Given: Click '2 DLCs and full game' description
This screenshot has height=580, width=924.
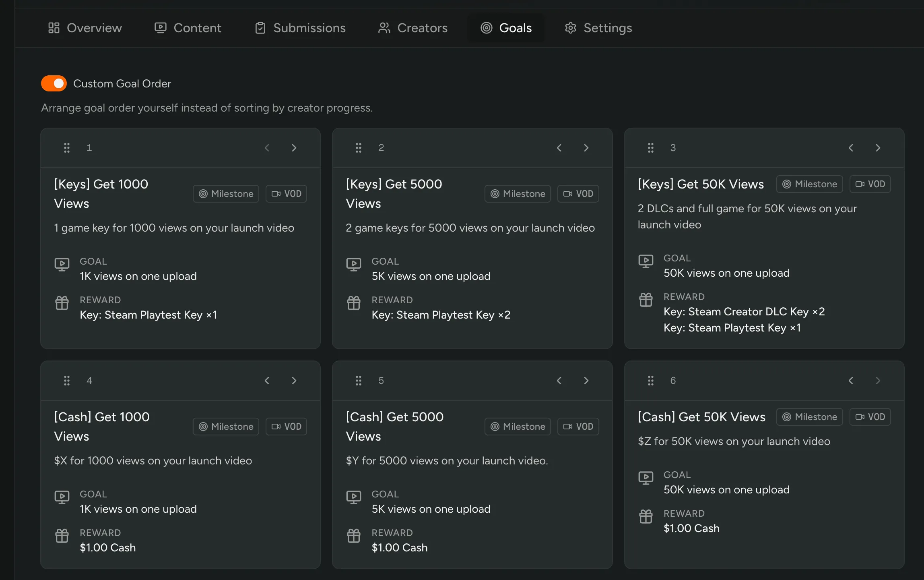Looking at the screenshot, I should click(x=747, y=216).
